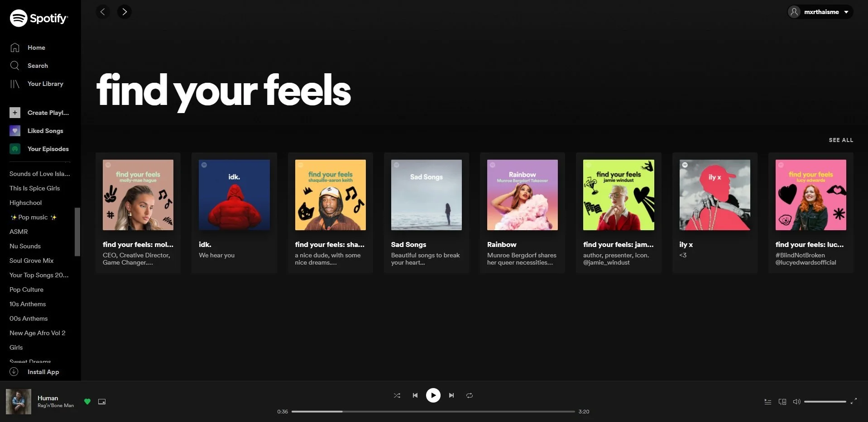Select Your Library in the sidebar
The height and width of the screenshot is (422, 868).
(x=45, y=84)
